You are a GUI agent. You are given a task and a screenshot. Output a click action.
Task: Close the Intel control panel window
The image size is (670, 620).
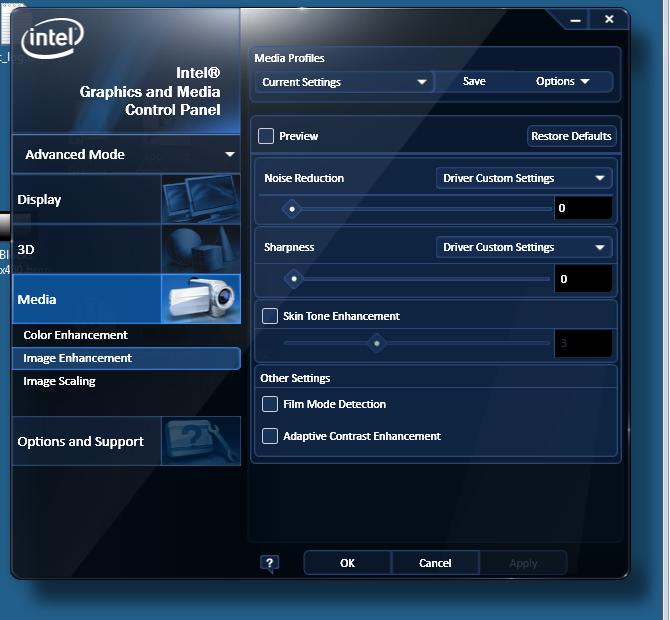pos(609,19)
